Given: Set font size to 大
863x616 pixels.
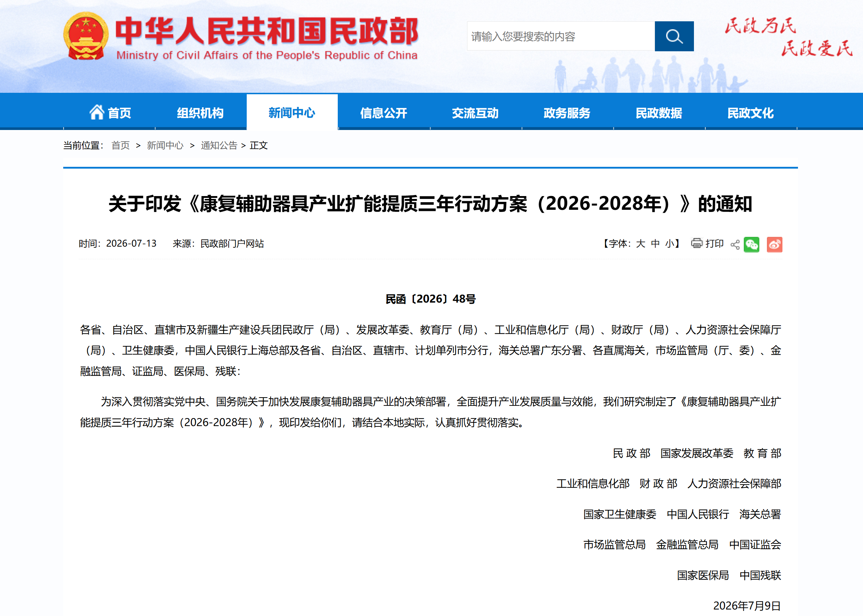Looking at the screenshot, I should [640, 243].
